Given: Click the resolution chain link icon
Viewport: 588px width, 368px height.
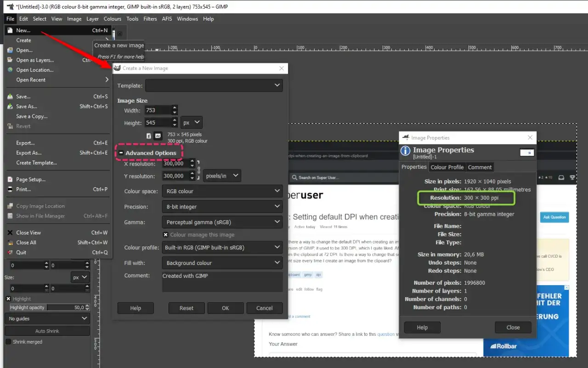Looking at the screenshot, I should pyautogui.click(x=199, y=170).
